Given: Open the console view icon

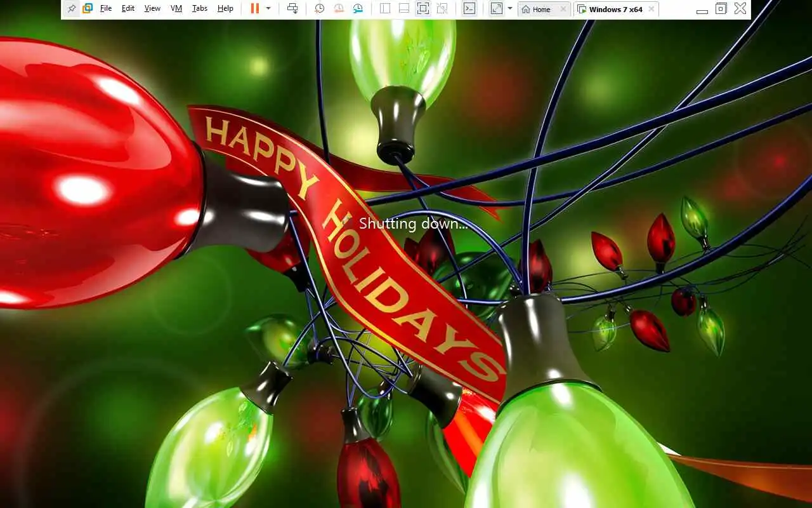Looking at the screenshot, I should [469, 9].
